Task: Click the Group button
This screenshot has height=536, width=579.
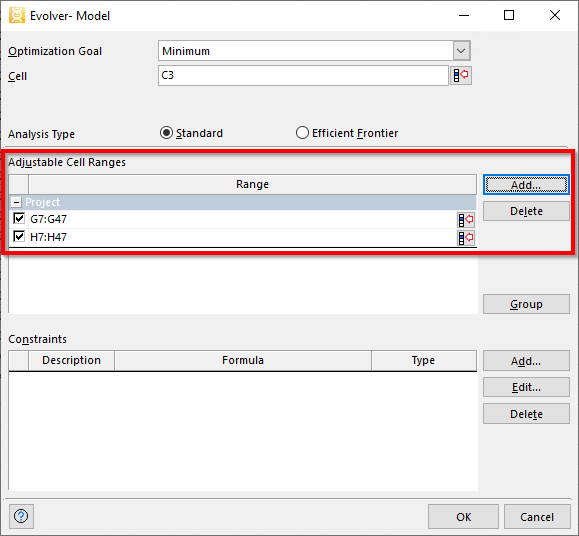Action: pyautogui.click(x=526, y=304)
